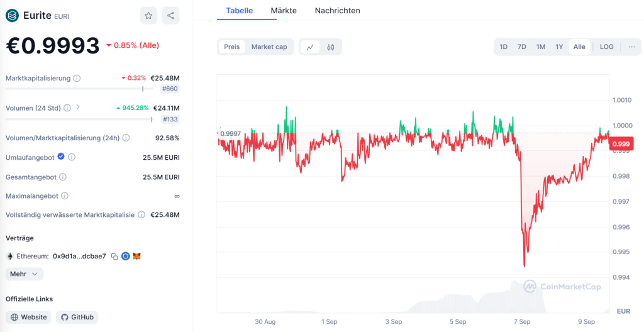Open info icon beside Vollständig verwässerte Marktkapitalisierung

(x=142, y=214)
